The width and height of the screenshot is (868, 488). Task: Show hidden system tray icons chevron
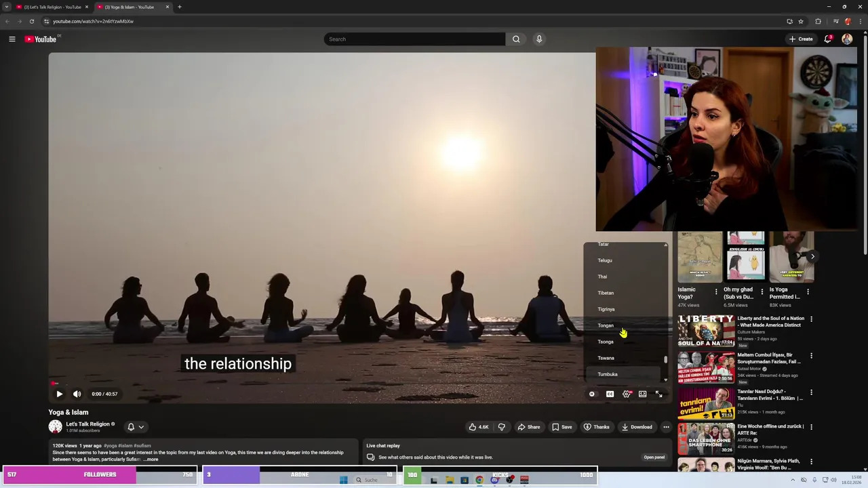coord(793,480)
